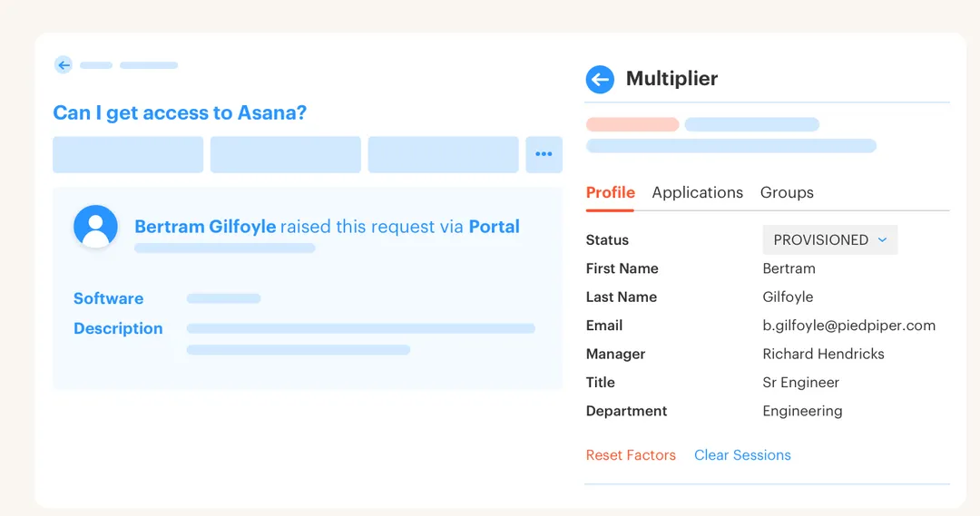Click the Department value Engineering
The image size is (980, 516).
pyautogui.click(x=802, y=411)
